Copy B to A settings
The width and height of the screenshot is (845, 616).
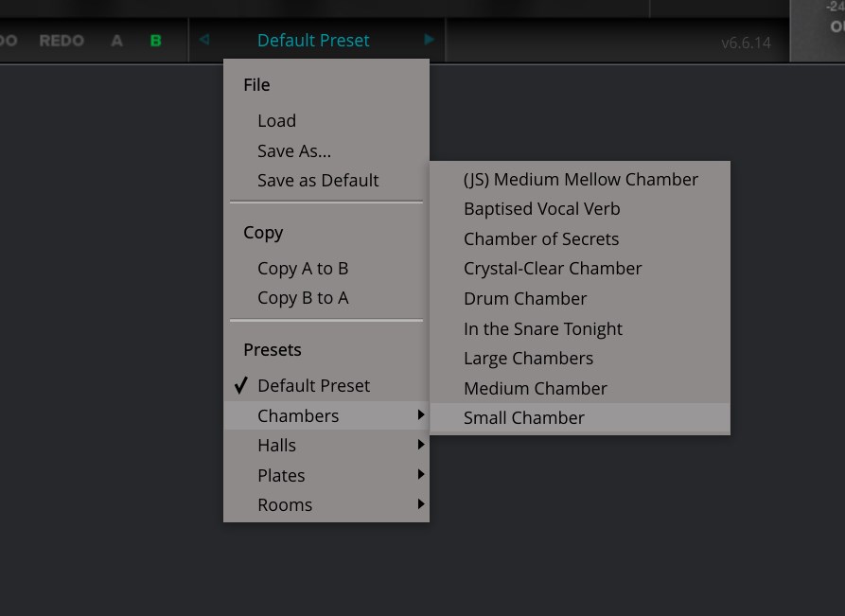[x=303, y=298]
